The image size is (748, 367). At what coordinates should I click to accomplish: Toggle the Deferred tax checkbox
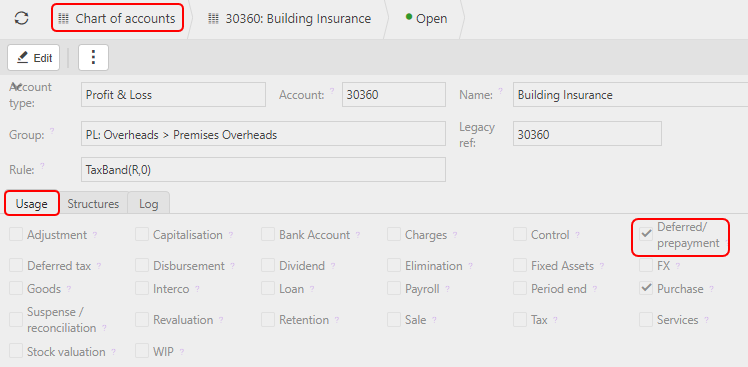click(16, 265)
